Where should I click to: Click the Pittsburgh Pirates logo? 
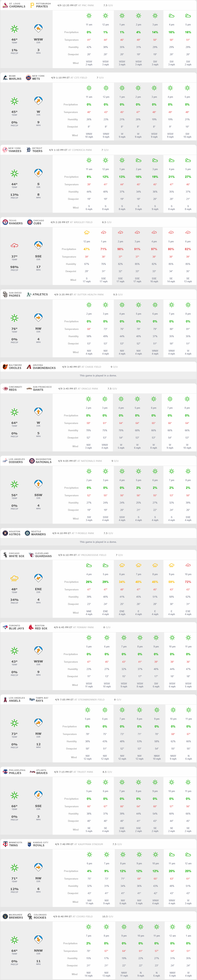pos(32,5)
